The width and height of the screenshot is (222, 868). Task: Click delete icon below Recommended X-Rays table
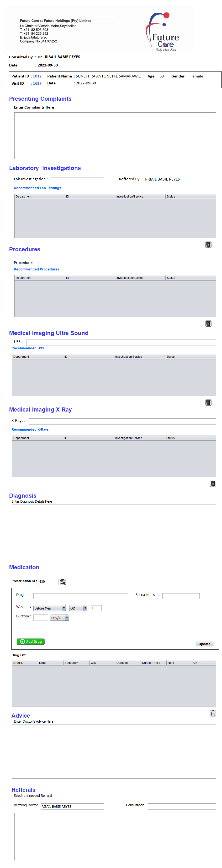(x=213, y=483)
